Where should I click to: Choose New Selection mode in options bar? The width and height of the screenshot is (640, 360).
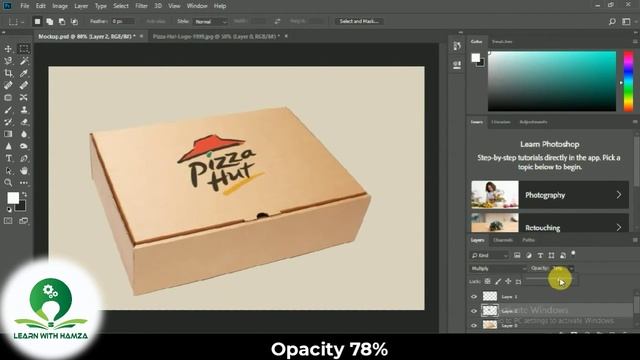tap(37, 21)
